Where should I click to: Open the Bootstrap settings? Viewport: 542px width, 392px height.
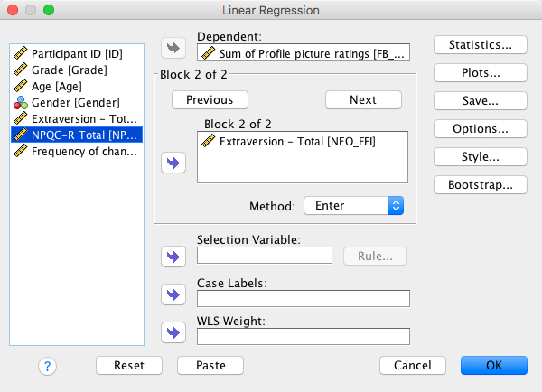coord(481,184)
